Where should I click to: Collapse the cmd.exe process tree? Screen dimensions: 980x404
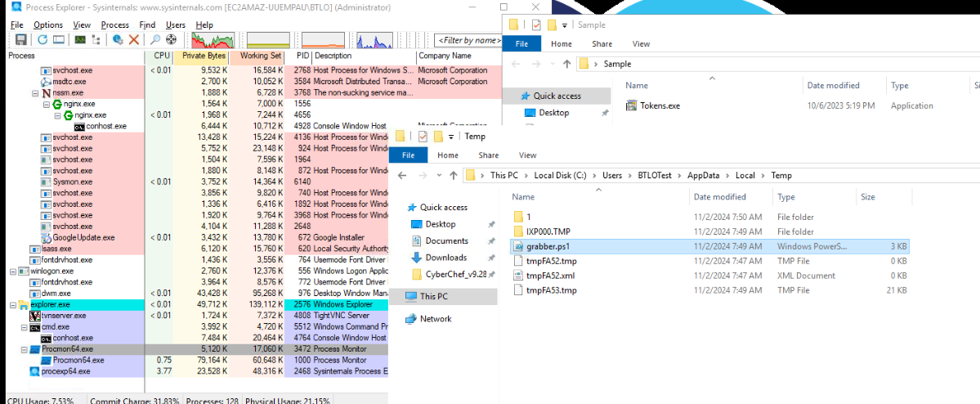pyautogui.click(x=25, y=326)
